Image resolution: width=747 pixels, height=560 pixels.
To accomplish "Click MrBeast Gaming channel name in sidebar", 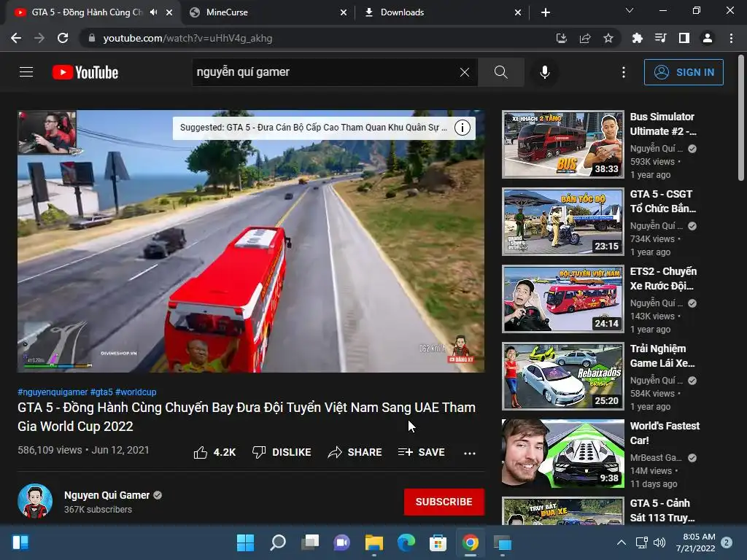I will click(x=656, y=458).
